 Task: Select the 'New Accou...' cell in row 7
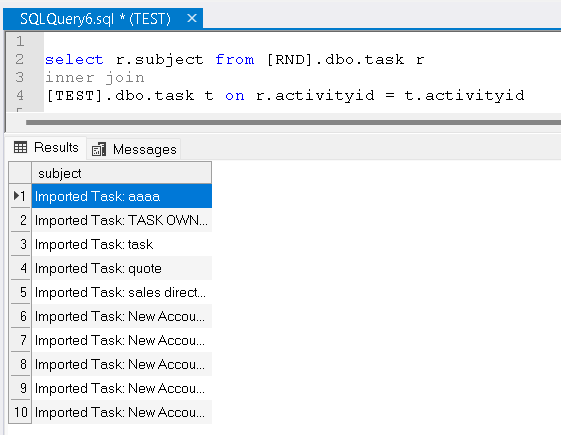(122, 340)
